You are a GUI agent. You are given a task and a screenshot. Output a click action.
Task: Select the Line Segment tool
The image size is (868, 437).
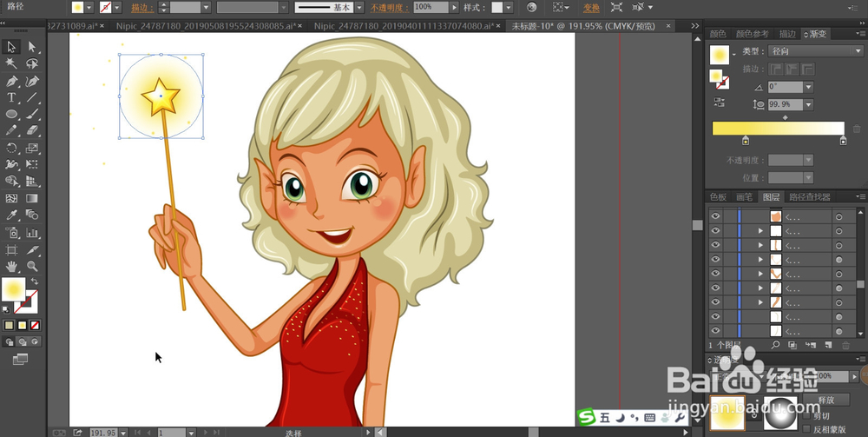tap(32, 98)
